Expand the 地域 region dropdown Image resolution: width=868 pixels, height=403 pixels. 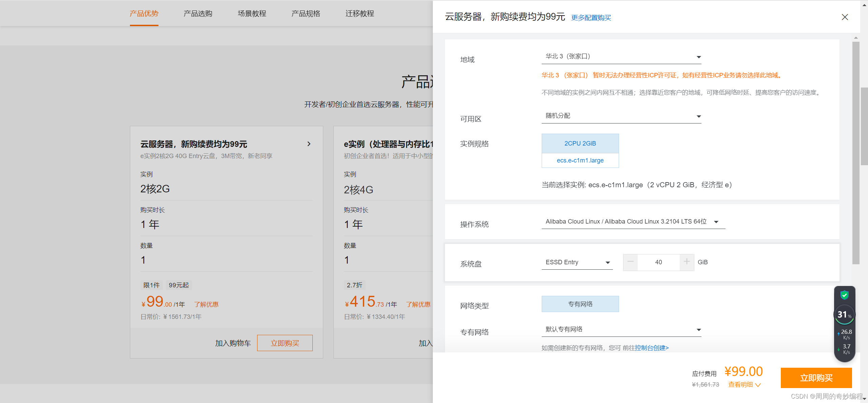[621, 57]
